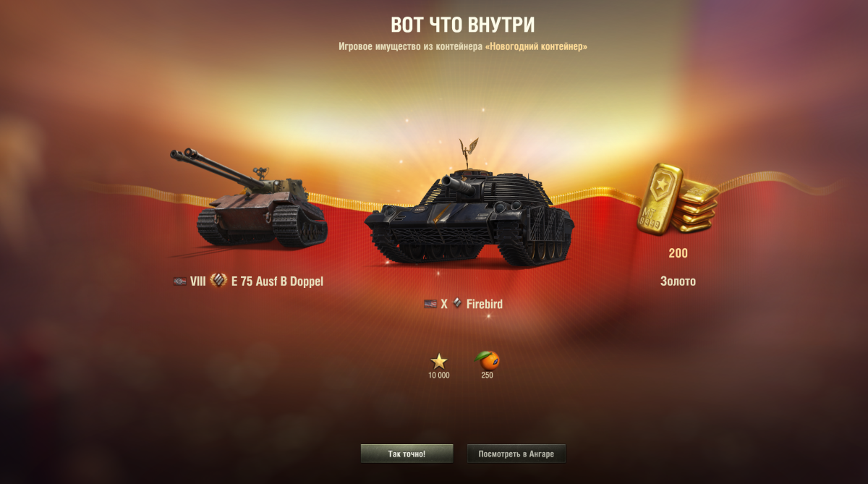Select the E 75 Ausf B Doppel tank image
Screen dimensions: 868x484
coord(248,199)
